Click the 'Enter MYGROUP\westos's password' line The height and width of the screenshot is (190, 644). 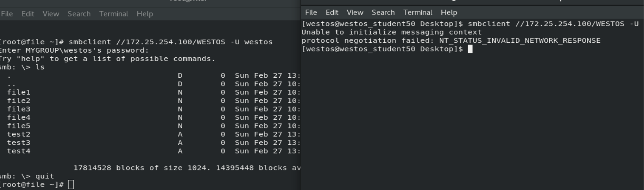pos(74,50)
